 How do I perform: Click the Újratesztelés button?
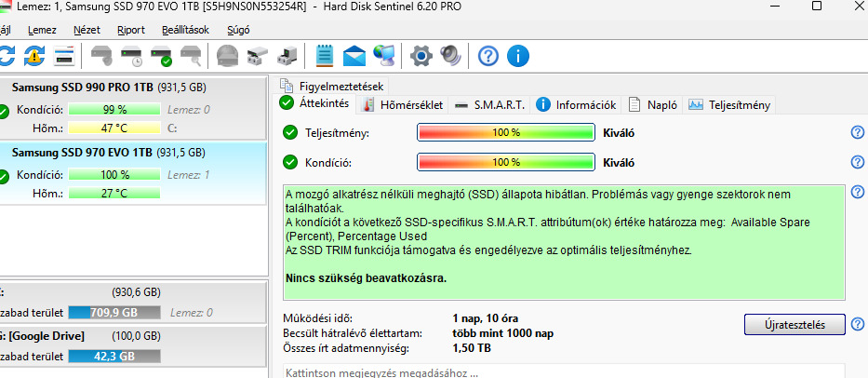(795, 325)
